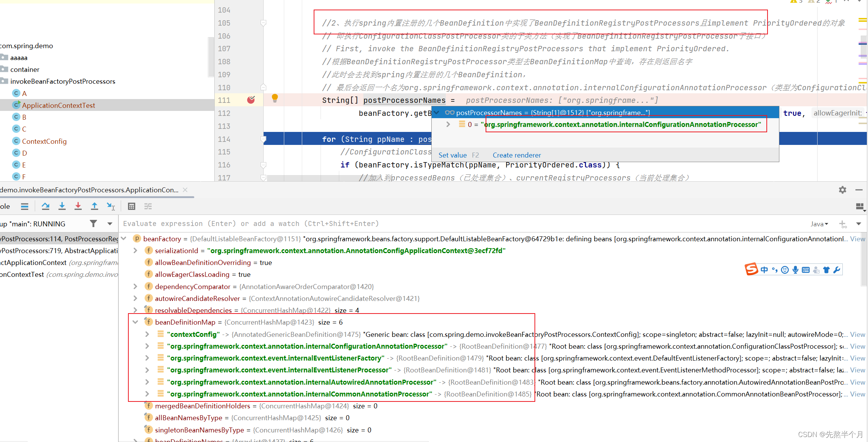Click the Step Over debugger icon
This screenshot has width=868, height=442.
click(45, 206)
